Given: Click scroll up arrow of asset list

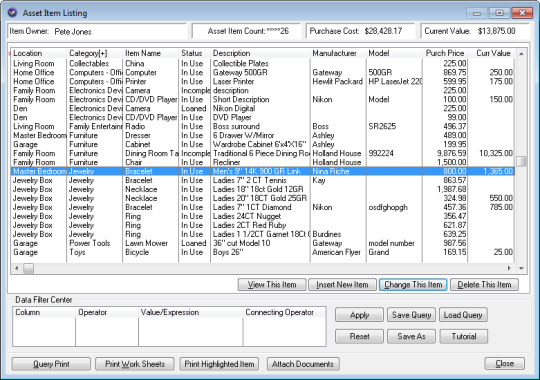Looking at the screenshot, I should click(521, 54).
